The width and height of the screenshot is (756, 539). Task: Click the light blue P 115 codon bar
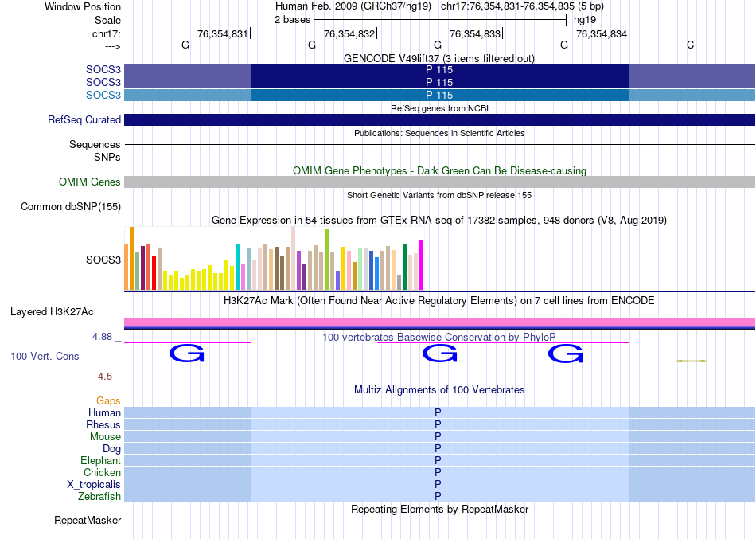[439, 95]
